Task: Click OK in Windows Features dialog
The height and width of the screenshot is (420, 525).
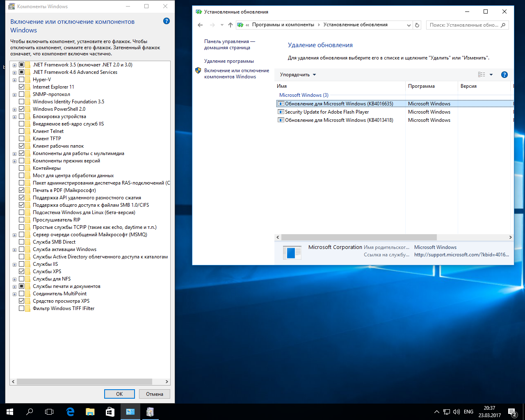Action: pos(119,394)
